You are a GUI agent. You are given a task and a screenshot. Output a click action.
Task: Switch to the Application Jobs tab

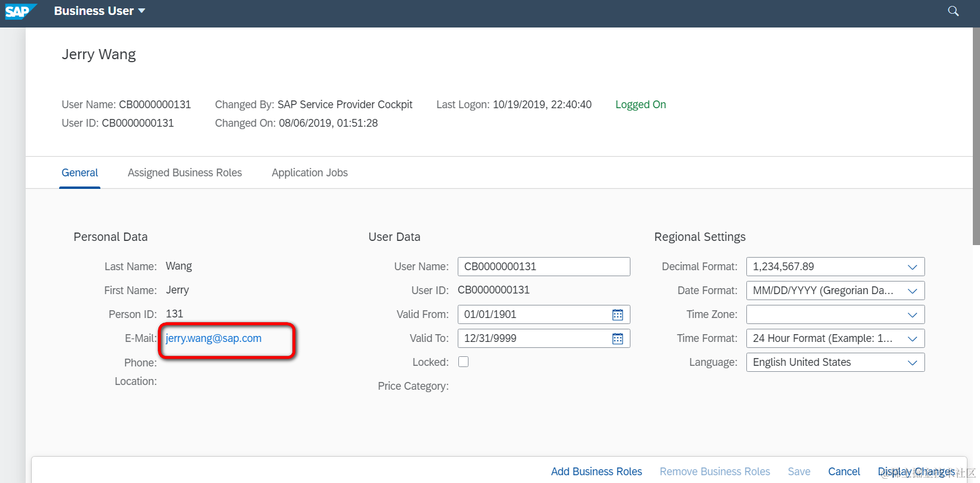pos(310,173)
